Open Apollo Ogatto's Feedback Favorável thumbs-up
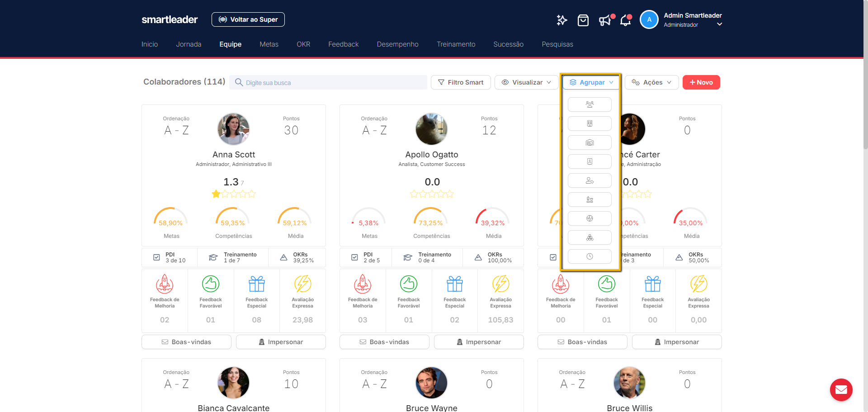This screenshot has width=868, height=412. click(409, 284)
